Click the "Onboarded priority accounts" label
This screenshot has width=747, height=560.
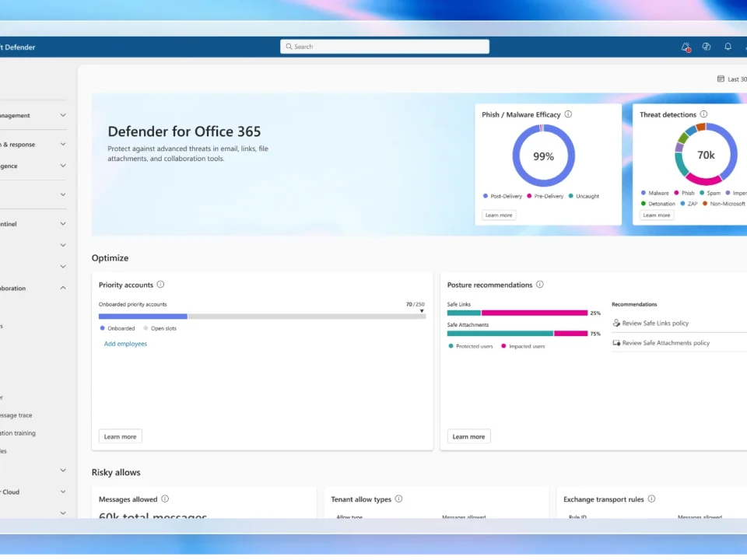coord(132,304)
